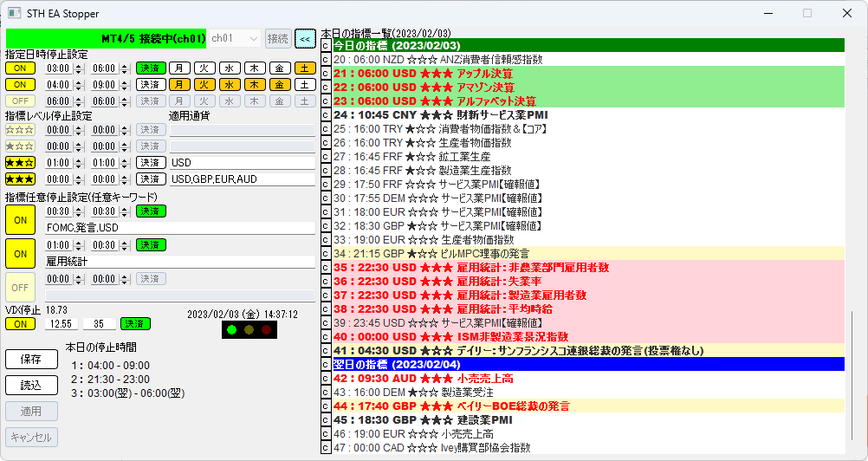Adjust 09:00 end time stepper

click(x=125, y=85)
